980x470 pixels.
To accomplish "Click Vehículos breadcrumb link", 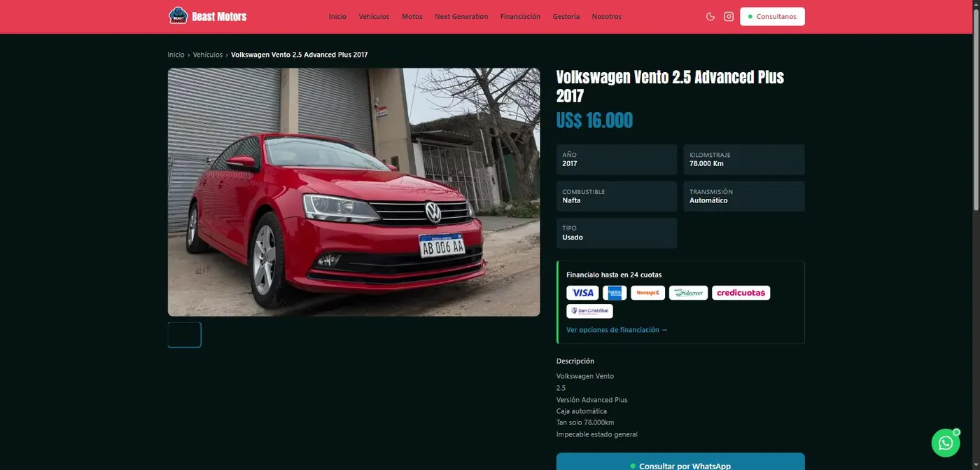I will 208,55.
